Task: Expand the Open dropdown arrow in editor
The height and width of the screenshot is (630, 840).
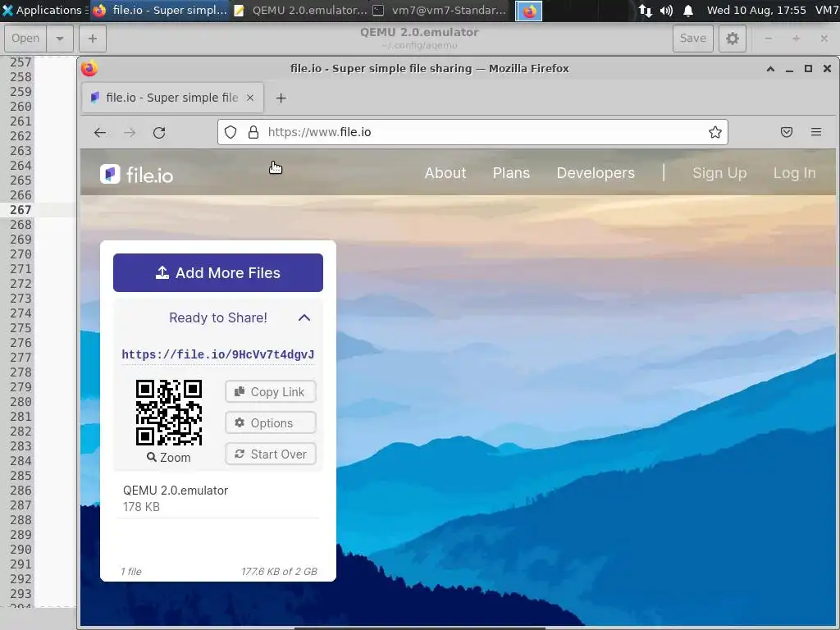Action: tap(59, 39)
